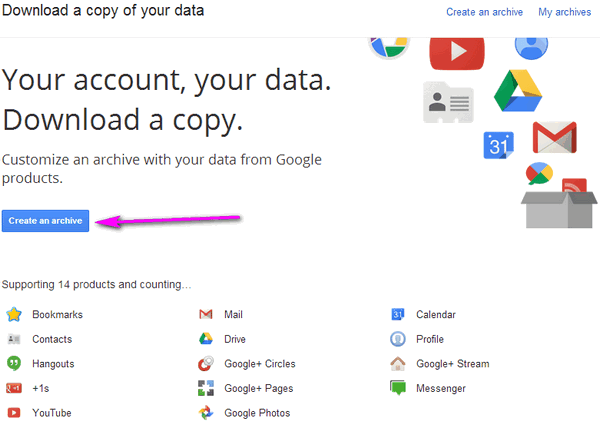Click the large Calendar 31 illustration

pyautogui.click(x=499, y=145)
